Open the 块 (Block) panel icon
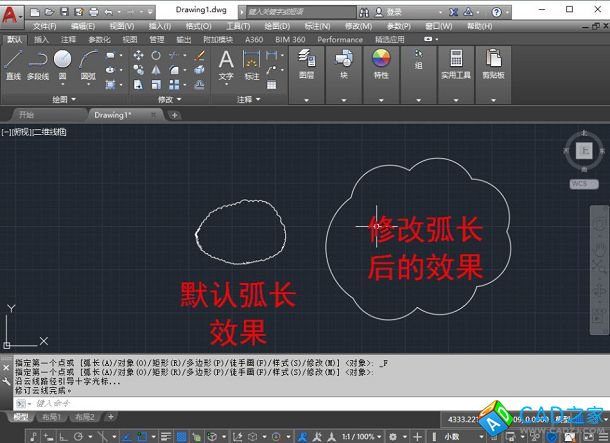The width and height of the screenshot is (610, 443). (344, 61)
